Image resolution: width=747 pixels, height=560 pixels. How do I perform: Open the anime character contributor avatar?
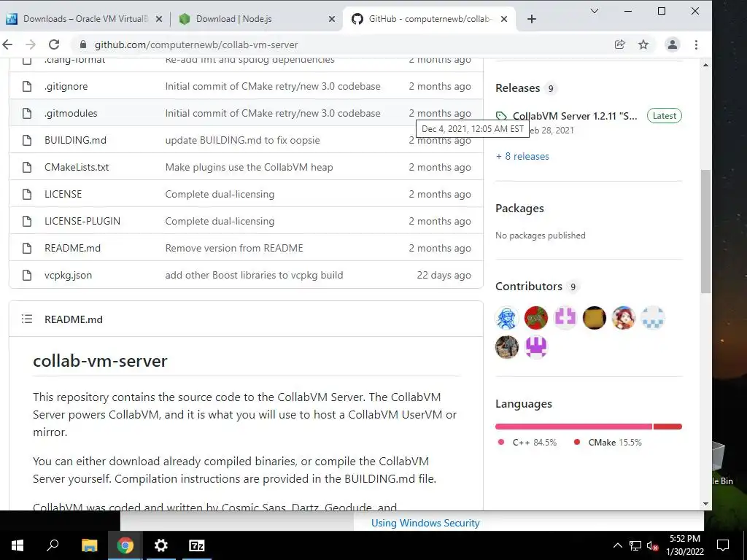coord(623,318)
